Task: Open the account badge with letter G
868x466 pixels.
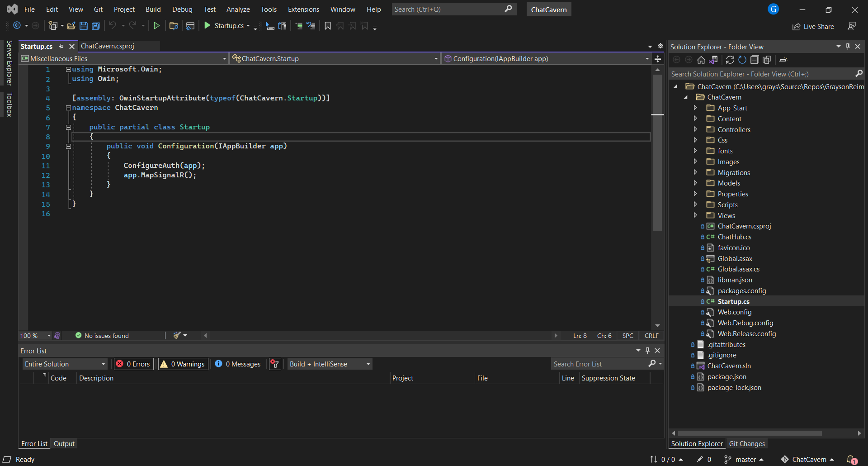Action: (x=774, y=9)
